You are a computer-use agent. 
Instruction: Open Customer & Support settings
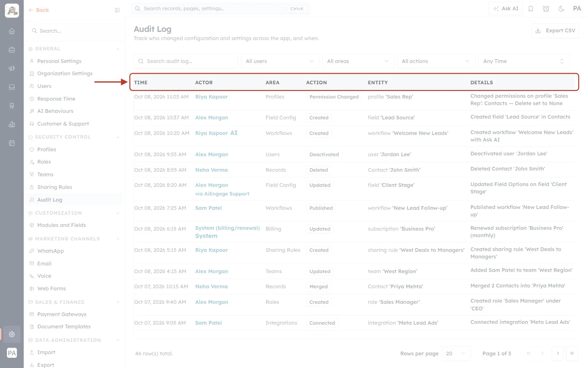click(x=63, y=124)
